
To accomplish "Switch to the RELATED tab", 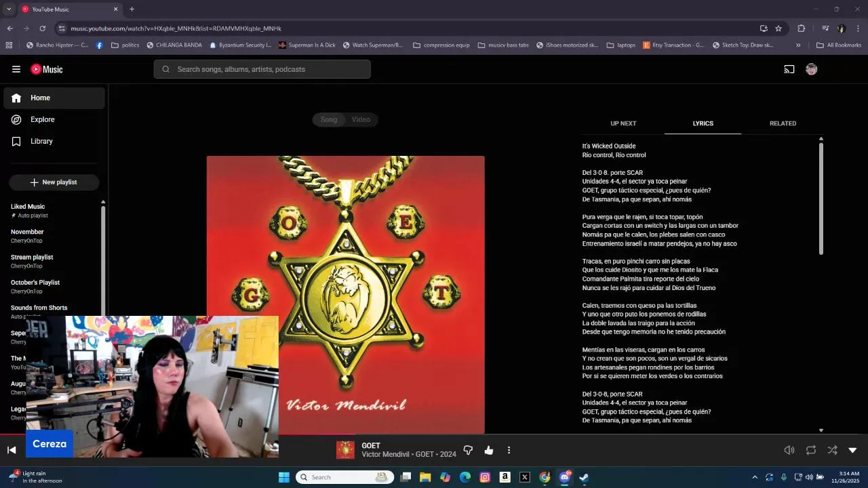I will tap(783, 123).
